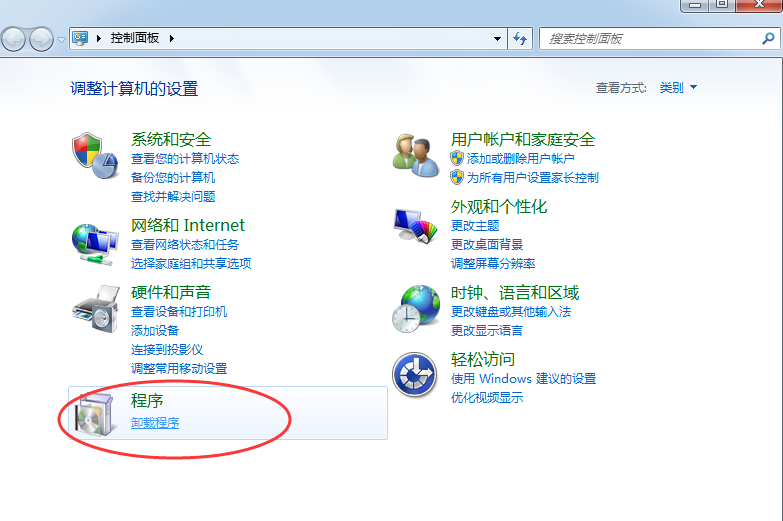The height and width of the screenshot is (521, 783).
Task: Click the 更改显示语言 link
Action: pyautogui.click(x=487, y=331)
